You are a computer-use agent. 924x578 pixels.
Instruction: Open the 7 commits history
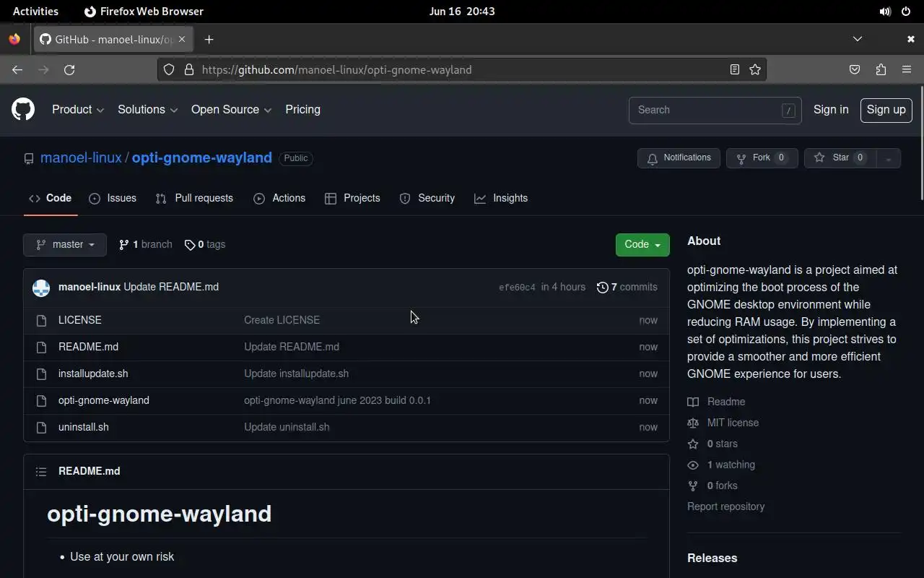tap(627, 288)
